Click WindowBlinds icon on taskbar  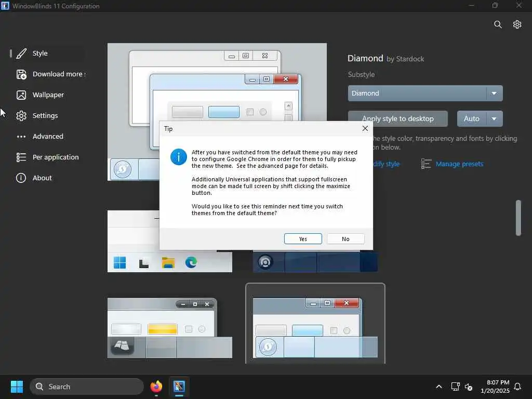tap(179, 387)
